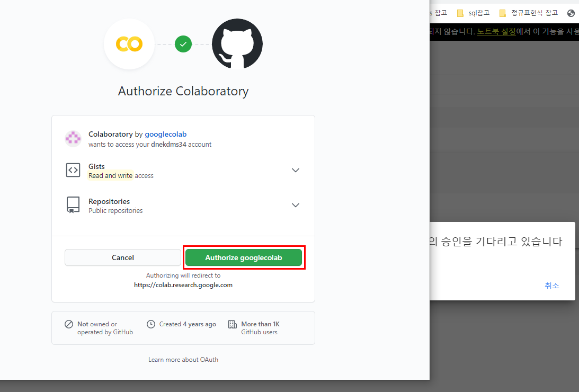
Task: Click the Colaboratory CO logo
Action: 129,44
